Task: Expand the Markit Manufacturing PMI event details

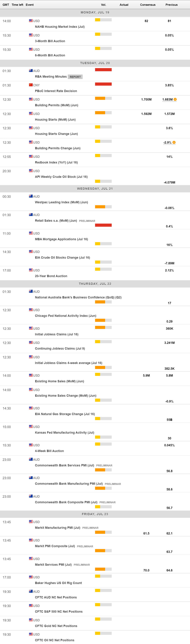Action: click(x=58, y=527)
